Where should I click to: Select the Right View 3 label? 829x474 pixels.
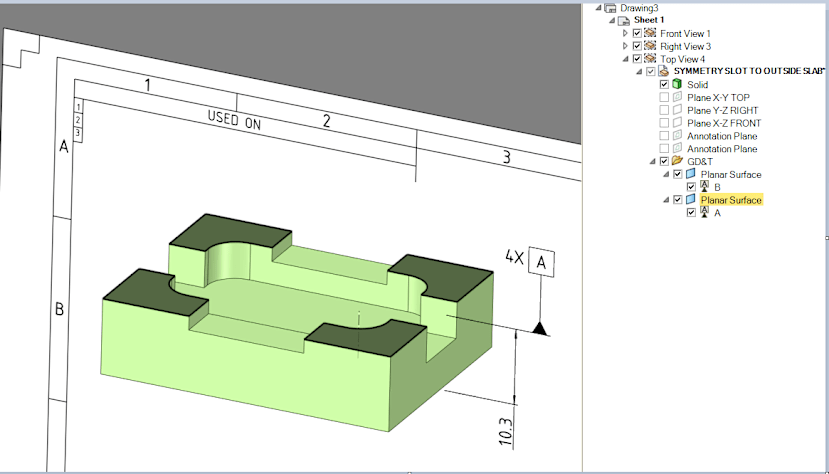tap(685, 47)
